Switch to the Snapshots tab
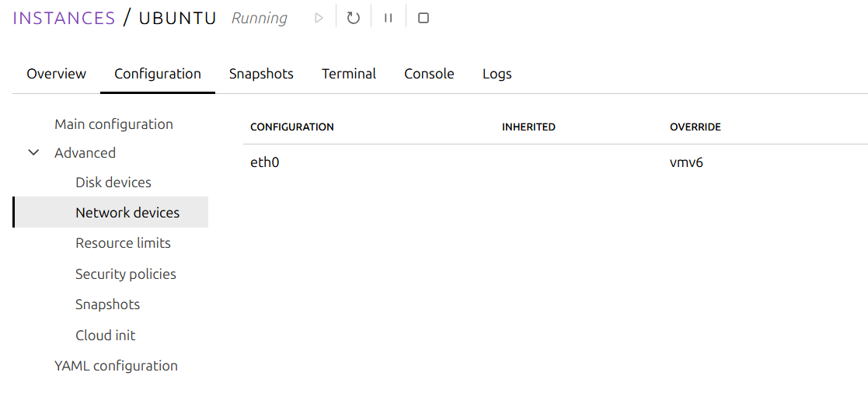The image size is (868, 400). [x=261, y=74]
